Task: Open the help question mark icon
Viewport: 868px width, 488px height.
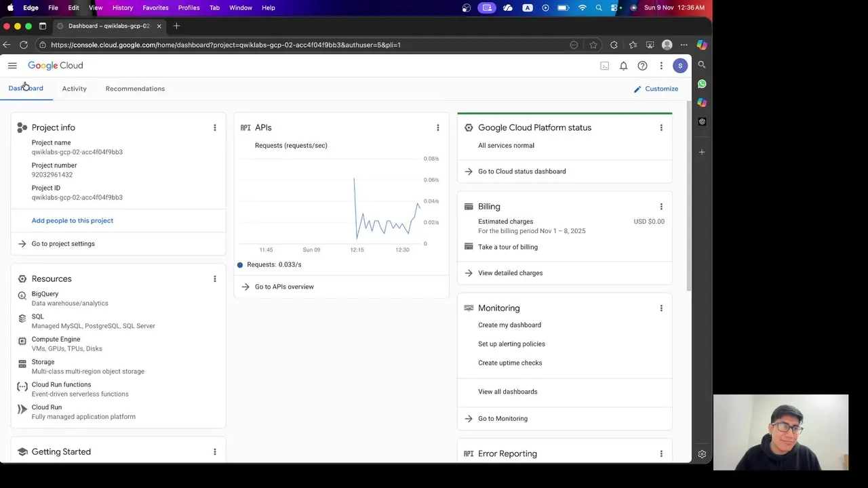Action: (642, 66)
